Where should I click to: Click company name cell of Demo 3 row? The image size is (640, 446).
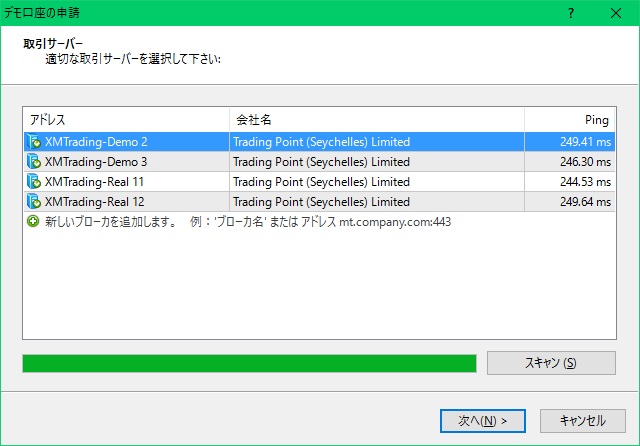pos(377,162)
